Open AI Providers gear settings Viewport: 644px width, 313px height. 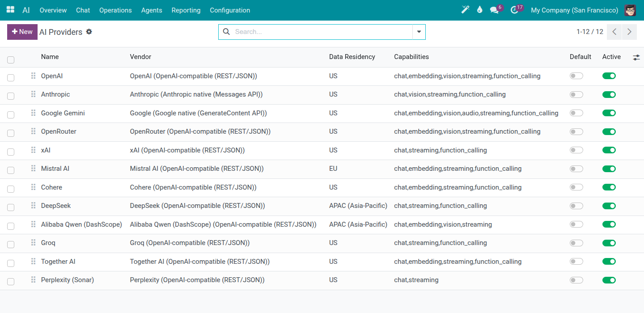tap(89, 32)
